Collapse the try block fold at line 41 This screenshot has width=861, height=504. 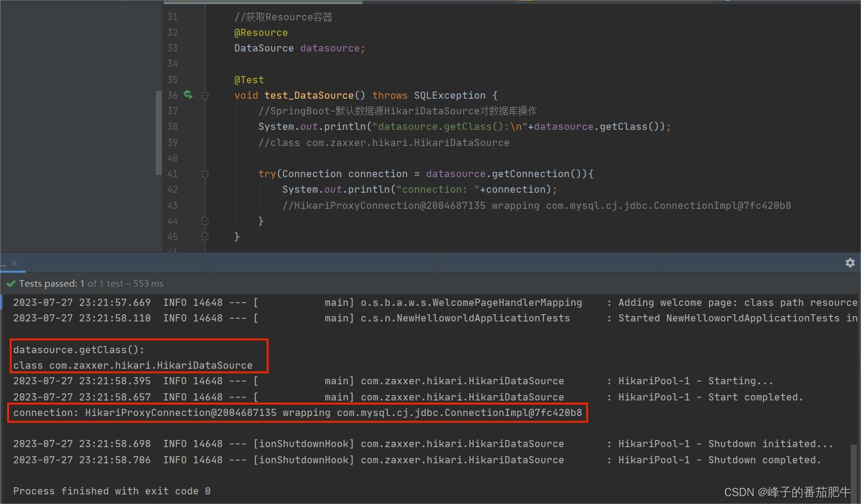[x=205, y=174]
